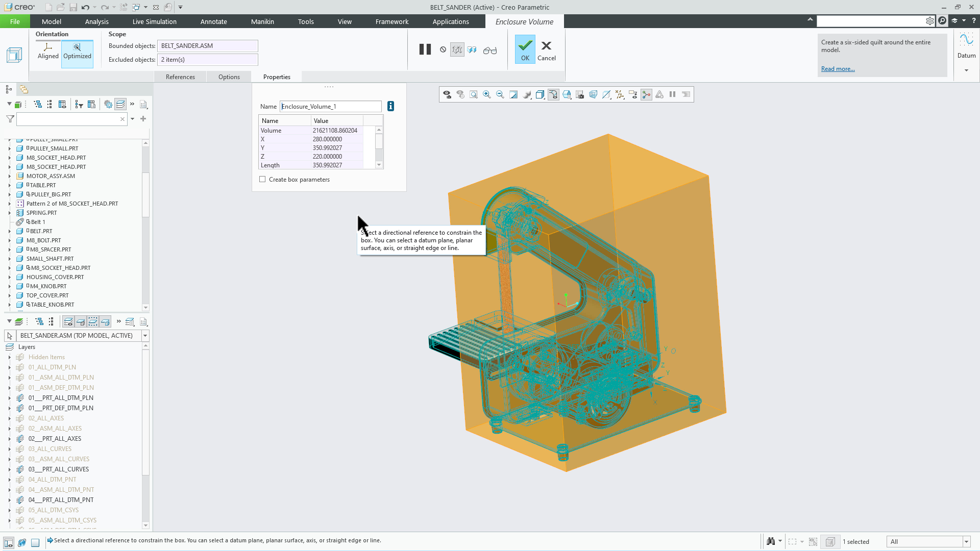
Task: Select the Zoom Out tool
Action: 500,94
